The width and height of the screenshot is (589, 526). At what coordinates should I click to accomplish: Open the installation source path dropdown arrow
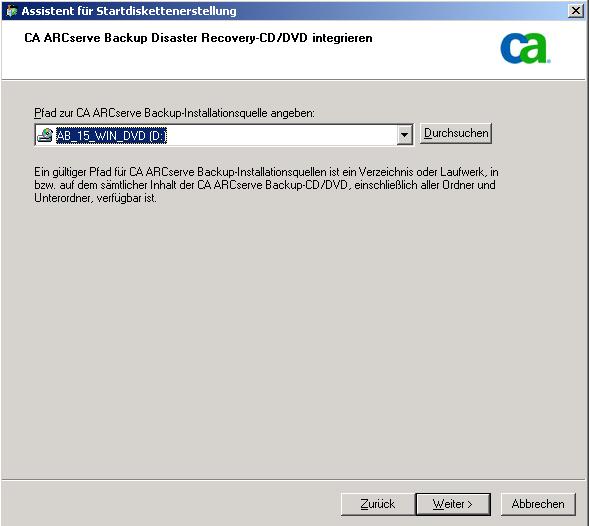[404, 135]
